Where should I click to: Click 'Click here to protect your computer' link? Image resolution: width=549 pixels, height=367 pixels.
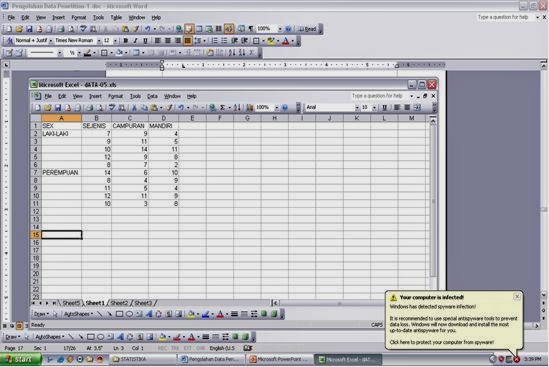pos(442,342)
